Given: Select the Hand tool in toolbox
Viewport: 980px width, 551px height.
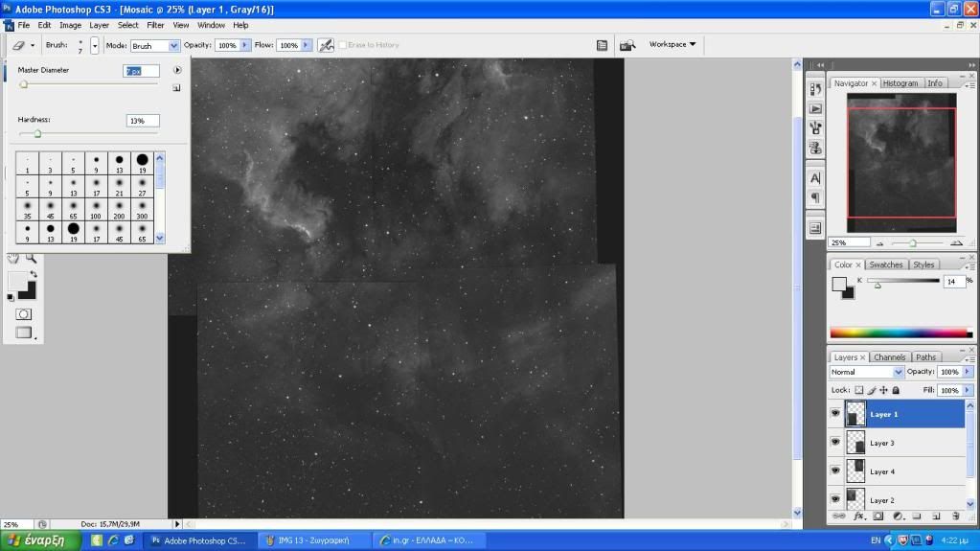Looking at the screenshot, I should pos(13,258).
